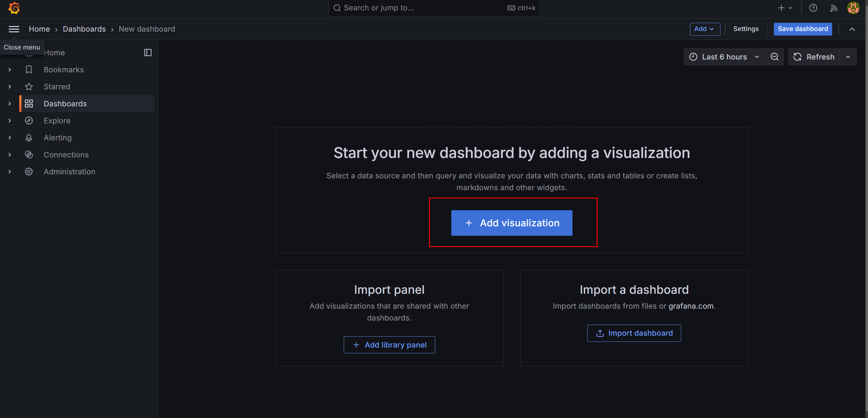
Task: Click the Connections icon in sidebar
Action: [29, 155]
